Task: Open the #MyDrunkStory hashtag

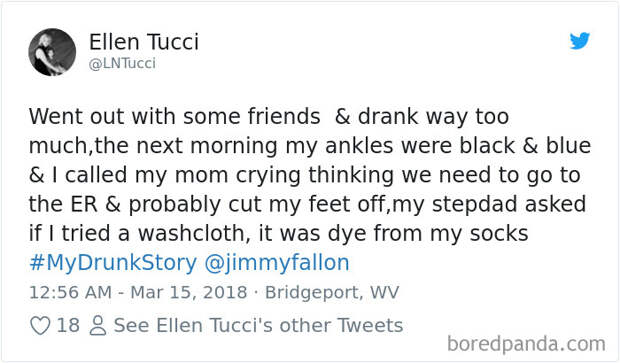Action: 113,263
